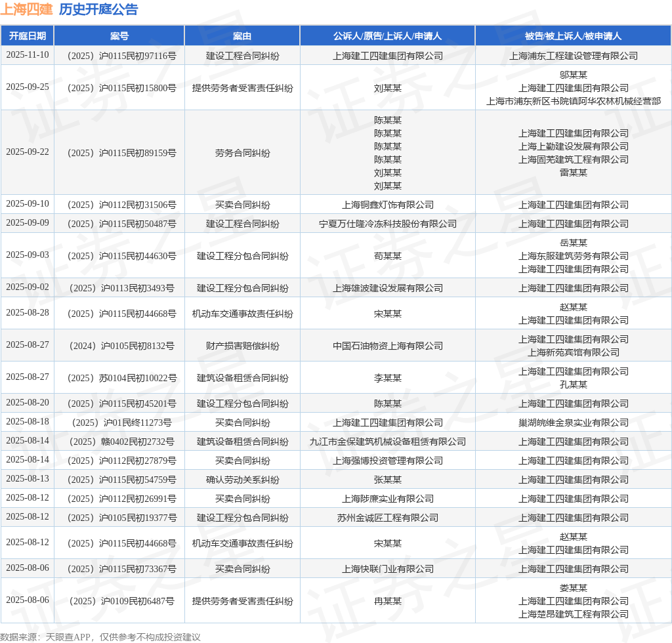672x643 pixels.
Task: Select case number "沪0115民初45201号"
Action: tap(121, 404)
